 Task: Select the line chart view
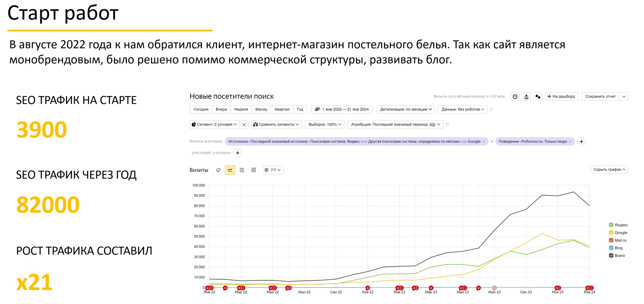[230, 170]
